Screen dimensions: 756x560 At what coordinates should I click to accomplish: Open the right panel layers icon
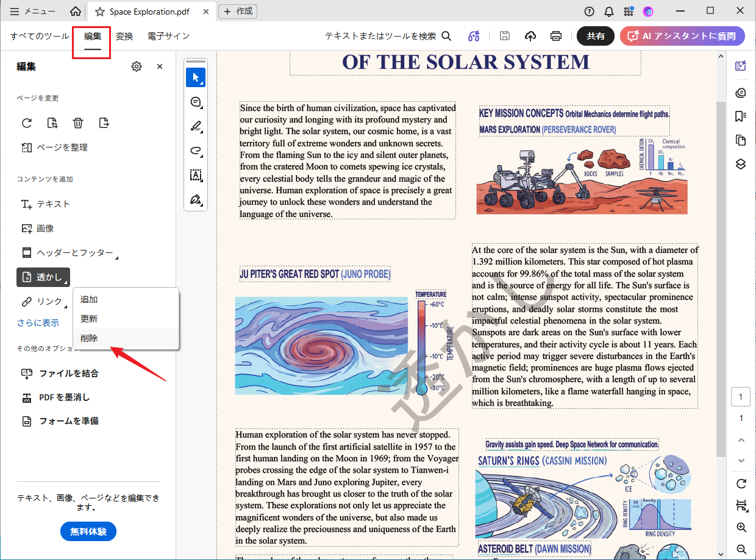[741, 164]
